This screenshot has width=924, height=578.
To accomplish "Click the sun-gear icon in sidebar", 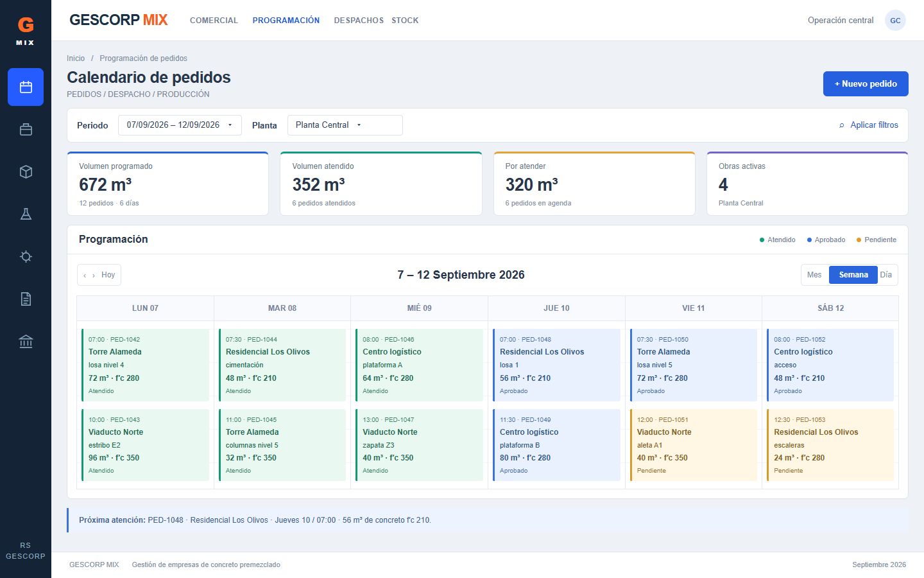I will tap(26, 256).
